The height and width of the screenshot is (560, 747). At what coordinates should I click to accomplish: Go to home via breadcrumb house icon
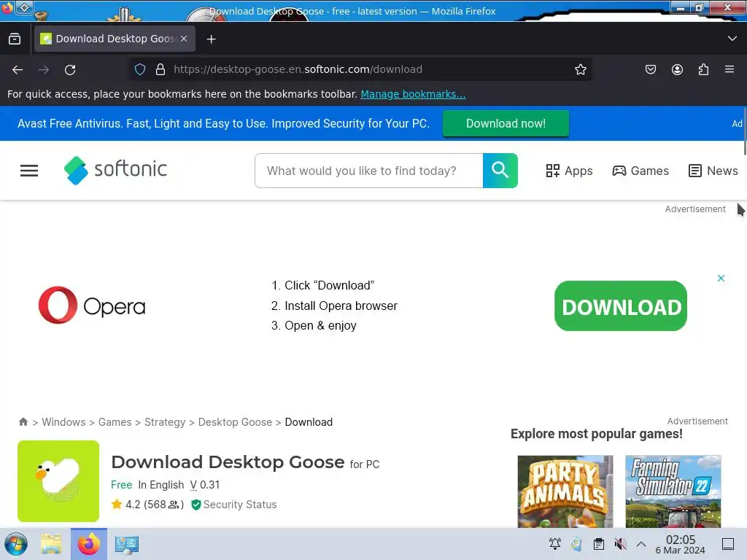[x=23, y=422]
